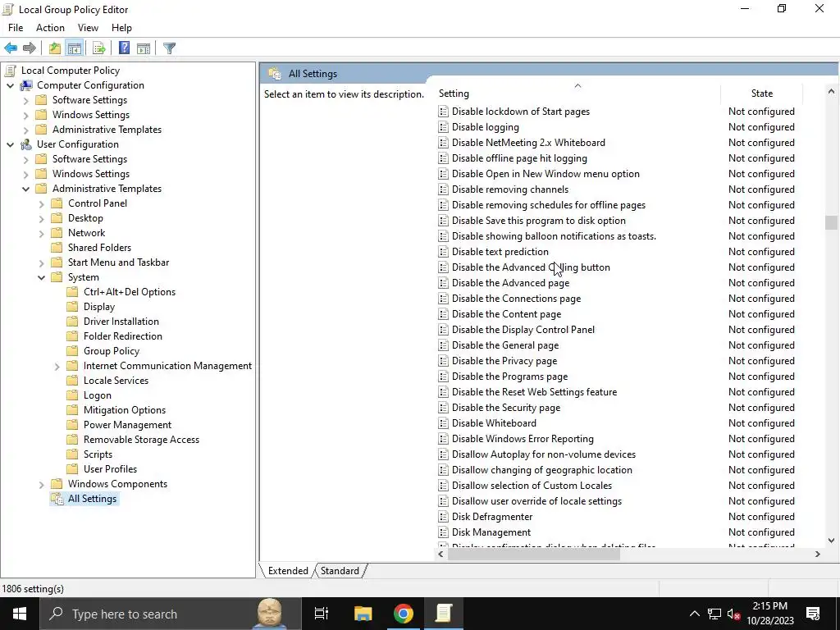The width and height of the screenshot is (840, 630).
Task: Sort by the Setting column header
Action: point(578,94)
